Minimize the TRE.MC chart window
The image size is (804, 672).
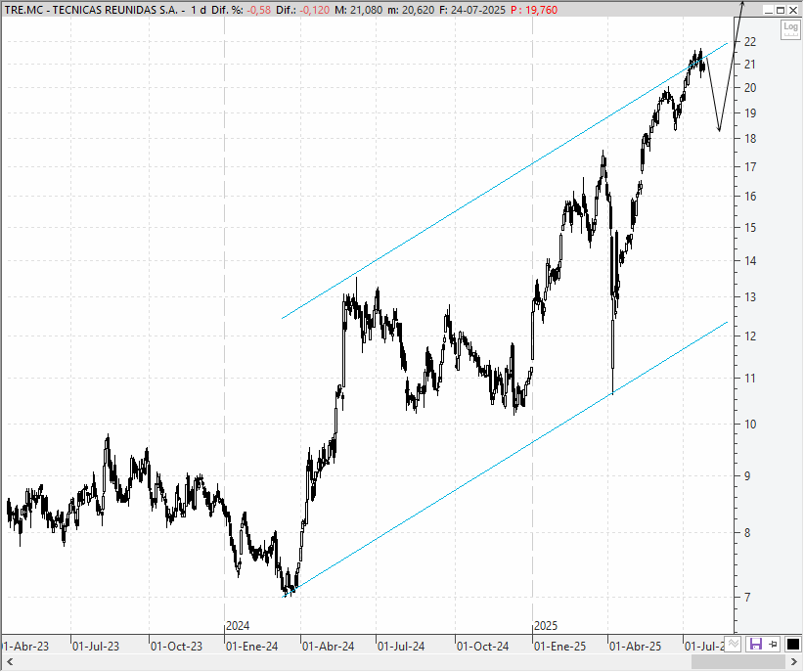point(768,10)
